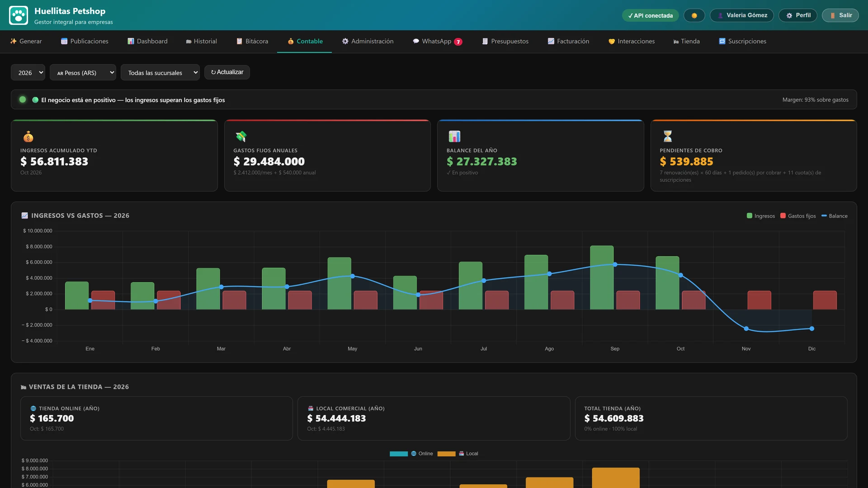Switch to the Suscripciones tab

click(742, 41)
